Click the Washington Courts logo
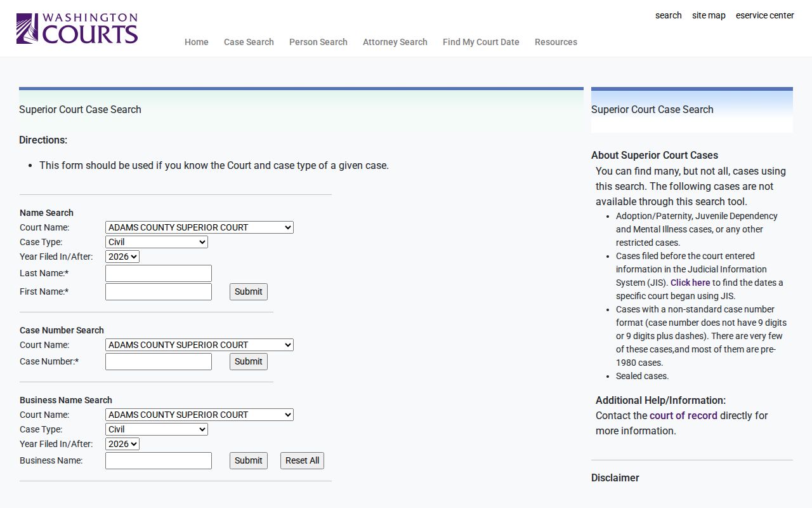This screenshot has width=812, height=508. 77,29
